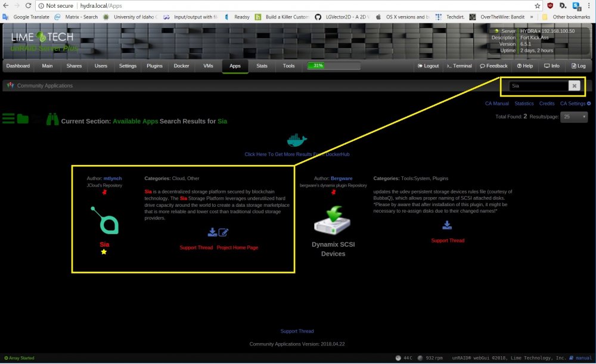
Task: Open the Tools tab
Action: click(289, 66)
